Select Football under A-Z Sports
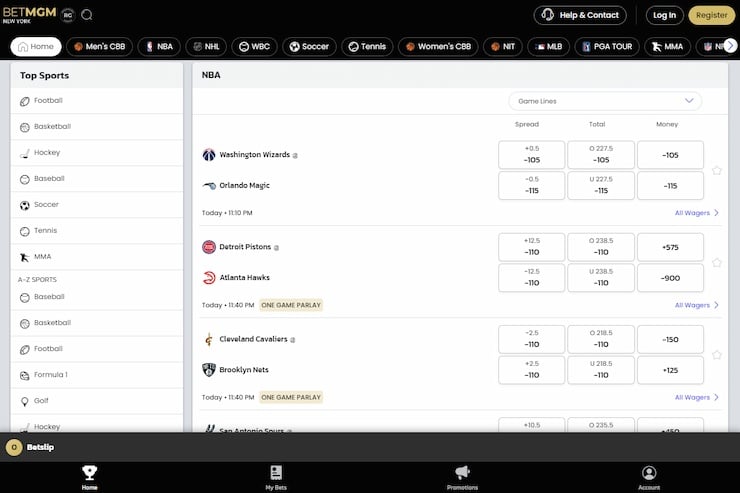 point(97,349)
